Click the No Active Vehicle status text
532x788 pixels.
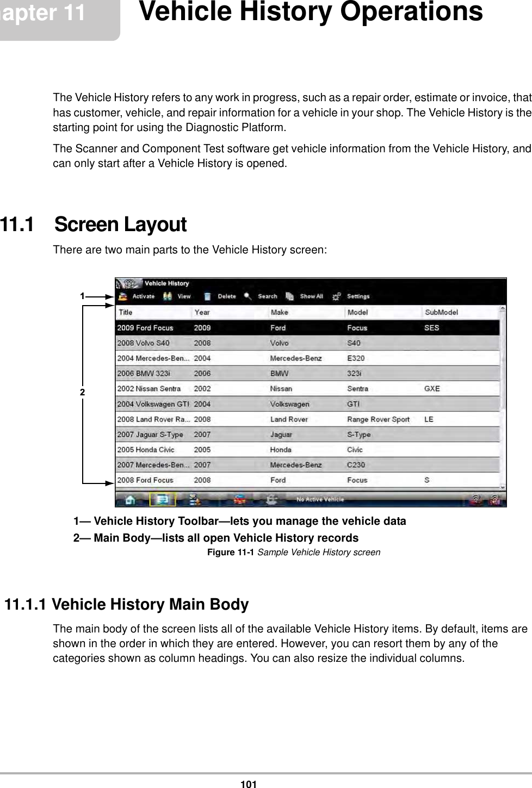pyautogui.click(x=320, y=499)
